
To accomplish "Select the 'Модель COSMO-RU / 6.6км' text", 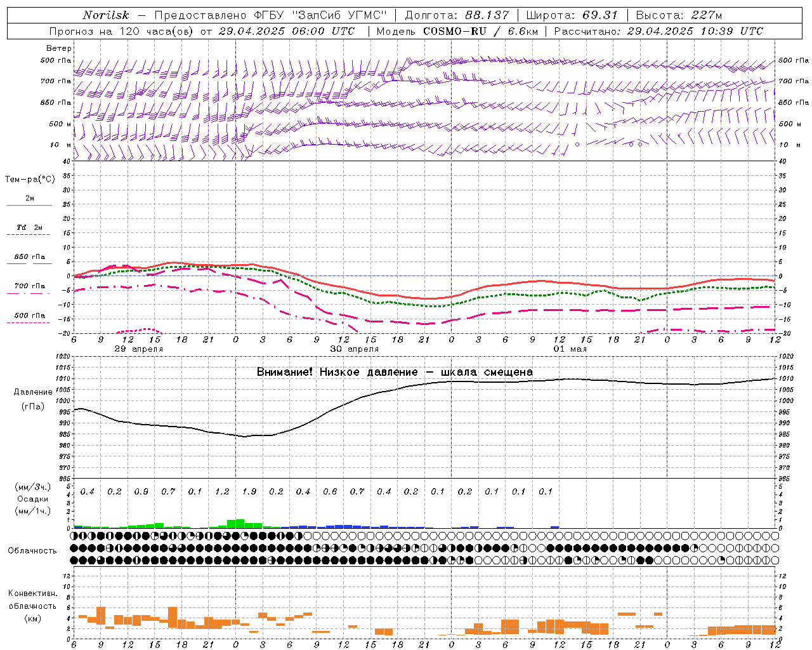I will click(457, 31).
